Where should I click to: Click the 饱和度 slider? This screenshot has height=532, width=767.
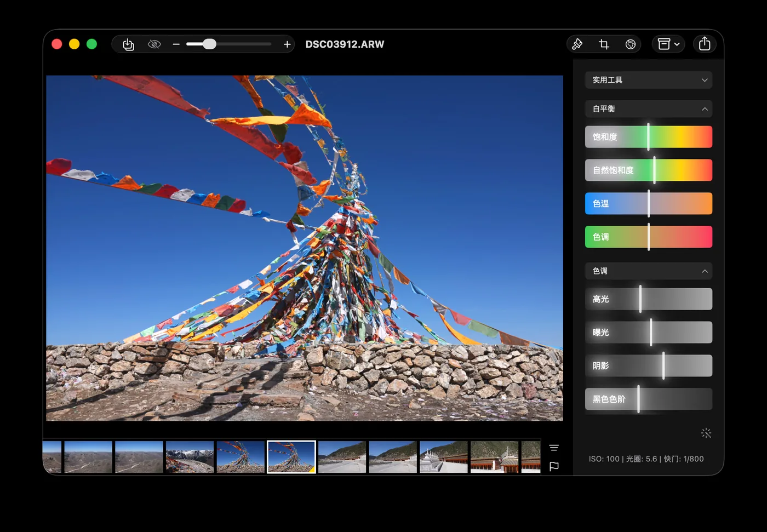(x=649, y=137)
